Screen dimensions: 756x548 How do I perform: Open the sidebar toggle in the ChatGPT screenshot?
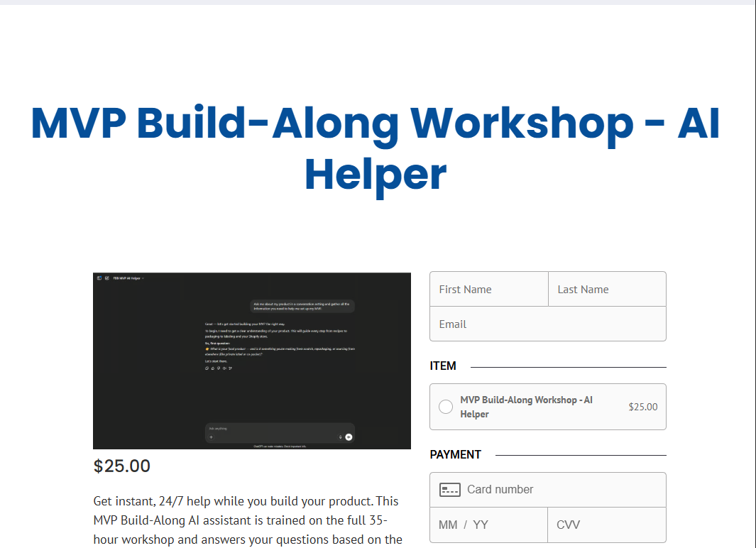(99, 278)
